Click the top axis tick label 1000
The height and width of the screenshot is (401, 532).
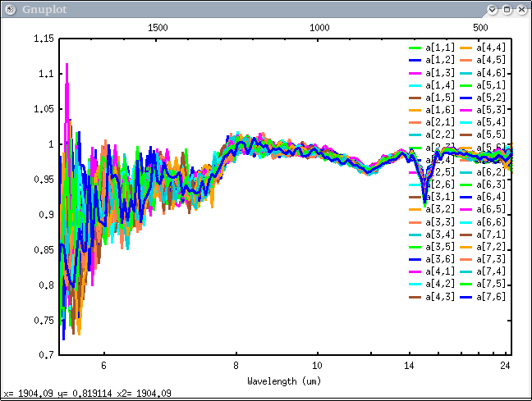(319, 28)
